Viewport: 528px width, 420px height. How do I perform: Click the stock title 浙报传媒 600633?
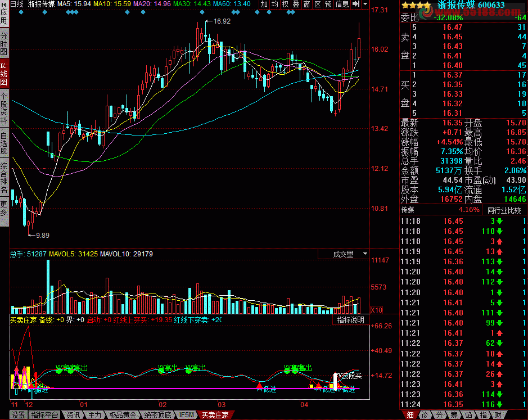tap(471, 4)
